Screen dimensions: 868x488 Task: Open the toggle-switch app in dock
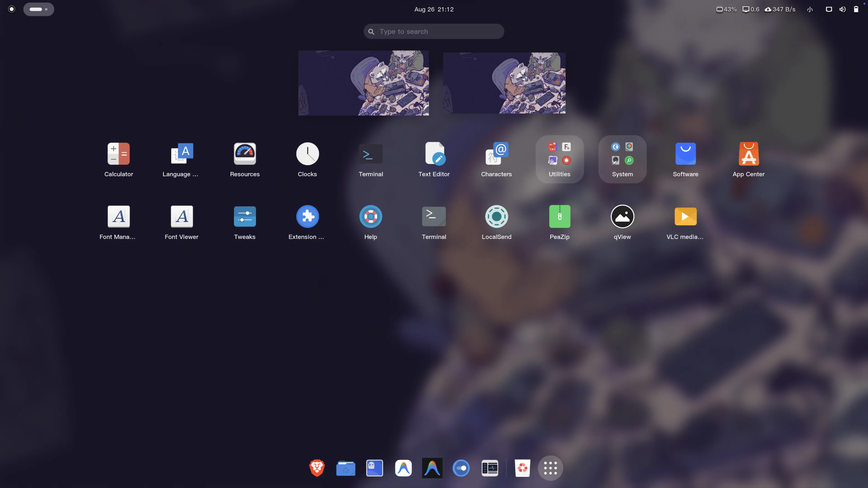click(461, 468)
